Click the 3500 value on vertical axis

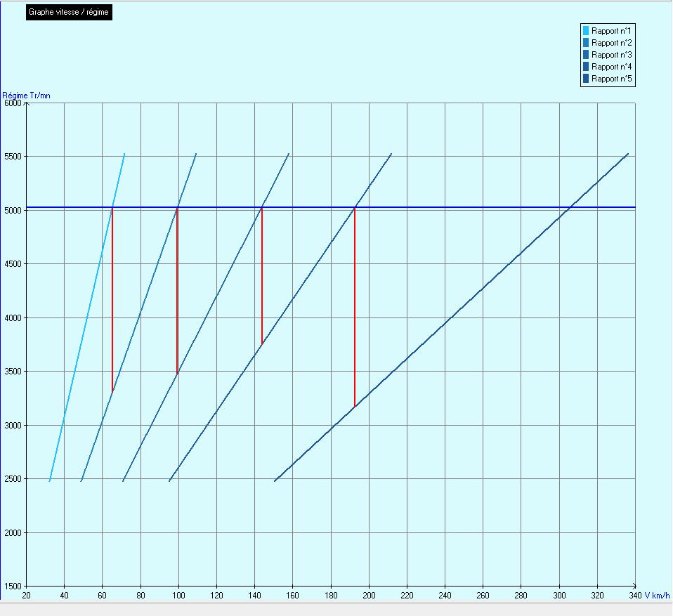[x=13, y=372]
